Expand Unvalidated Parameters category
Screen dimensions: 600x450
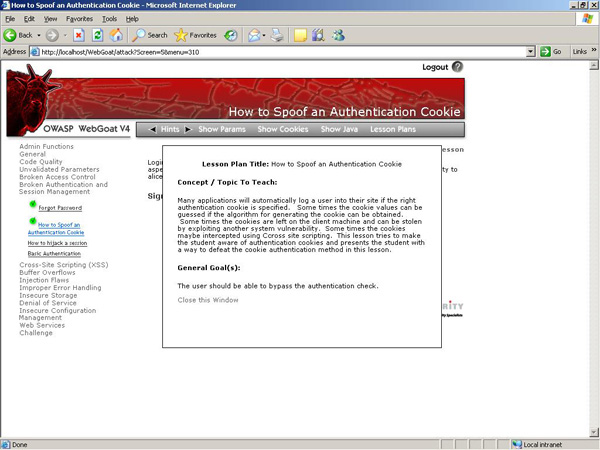coord(59,170)
